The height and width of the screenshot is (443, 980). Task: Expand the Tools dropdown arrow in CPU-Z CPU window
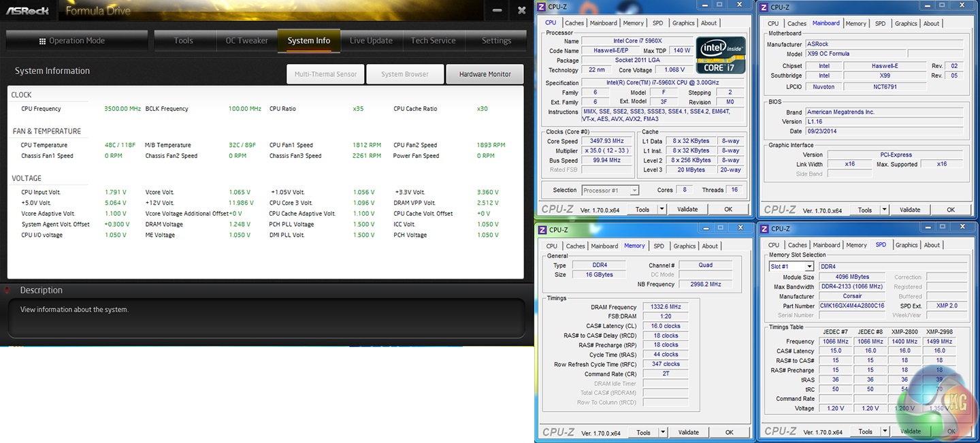[x=662, y=210]
